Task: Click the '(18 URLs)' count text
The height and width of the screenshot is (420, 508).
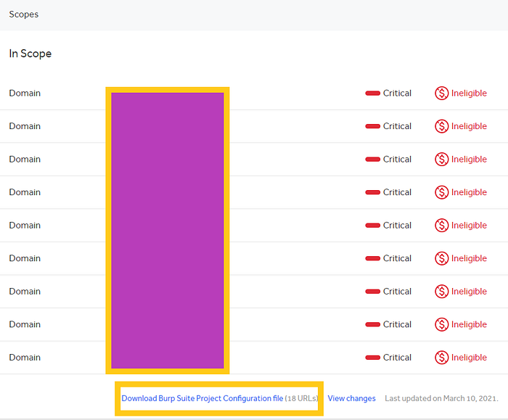Action: [x=302, y=398]
